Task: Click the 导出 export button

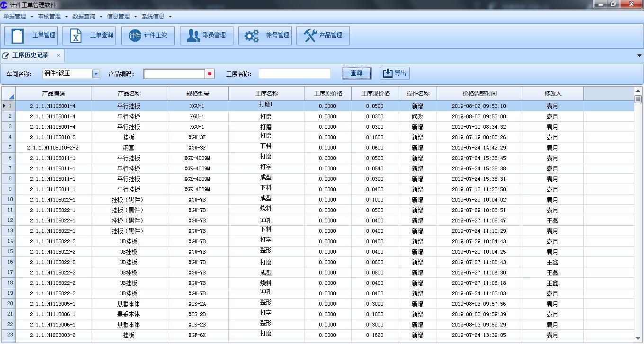Action: pos(394,73)
